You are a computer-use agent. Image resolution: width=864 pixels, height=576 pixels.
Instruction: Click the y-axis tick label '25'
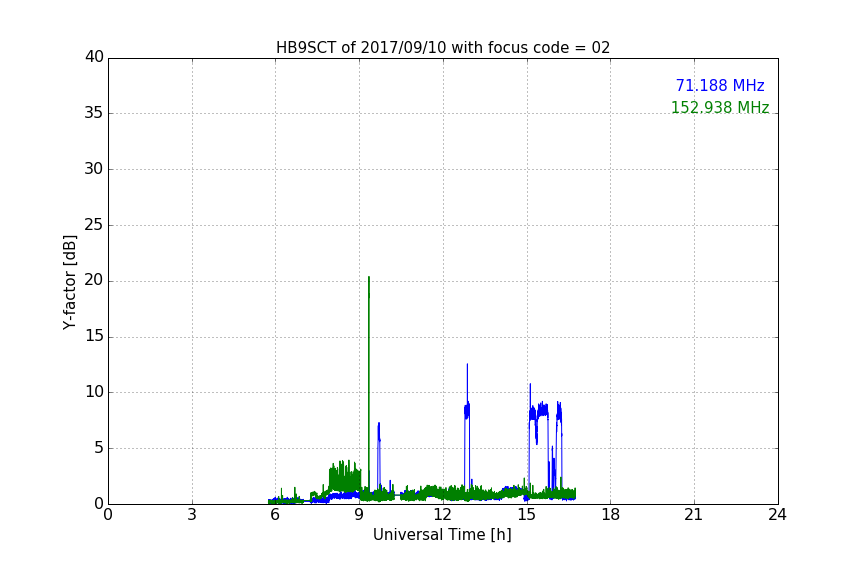(x=94, y=224)
